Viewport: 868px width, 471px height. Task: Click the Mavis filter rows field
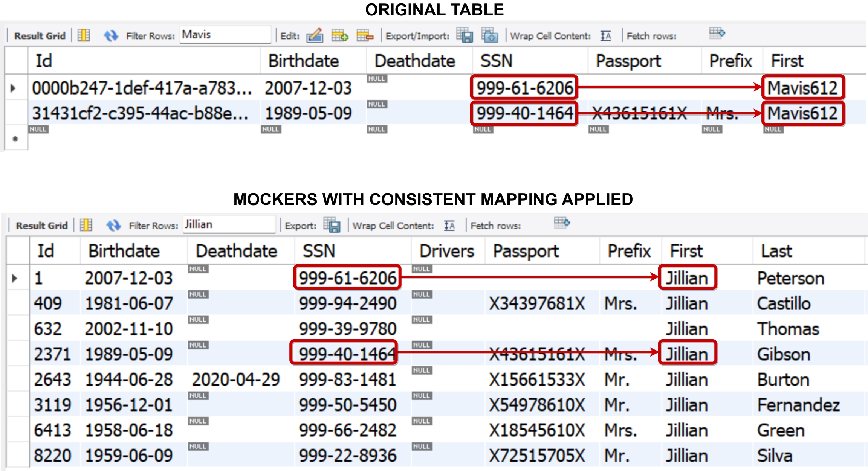(x=225, y=35)
